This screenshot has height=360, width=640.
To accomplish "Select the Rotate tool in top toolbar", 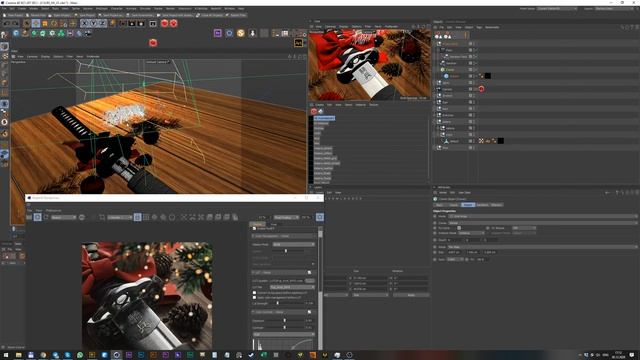I will (x=54, y=23).
